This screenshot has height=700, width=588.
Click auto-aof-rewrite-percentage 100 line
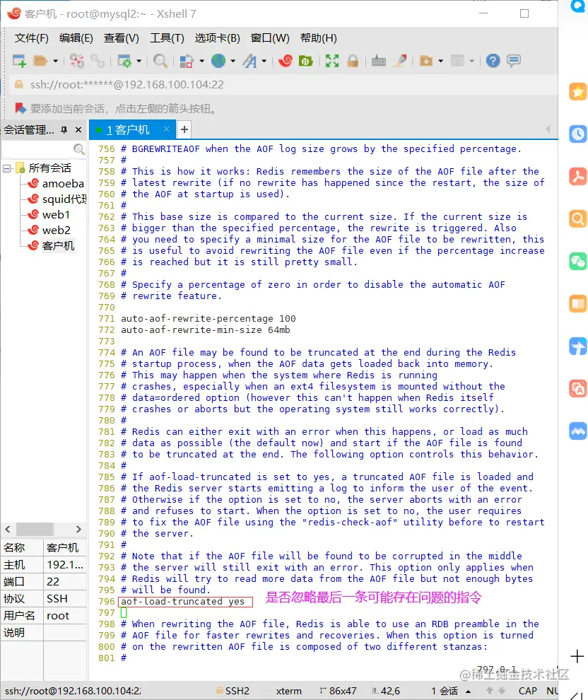coord(208,319)
